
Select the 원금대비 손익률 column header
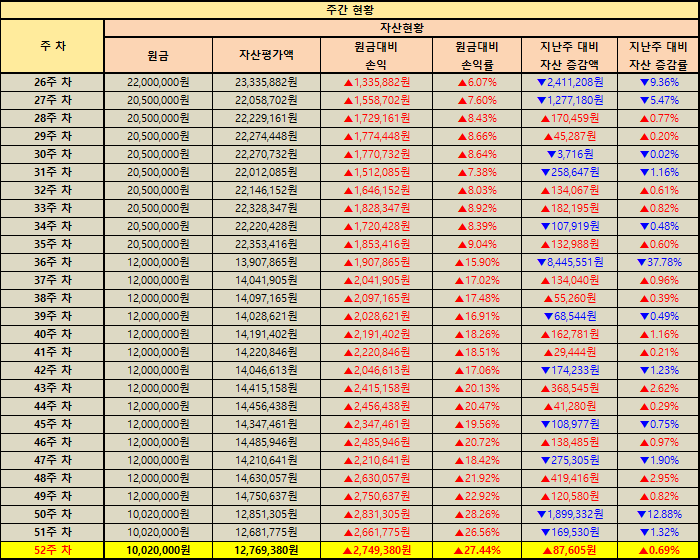[477, 55]
